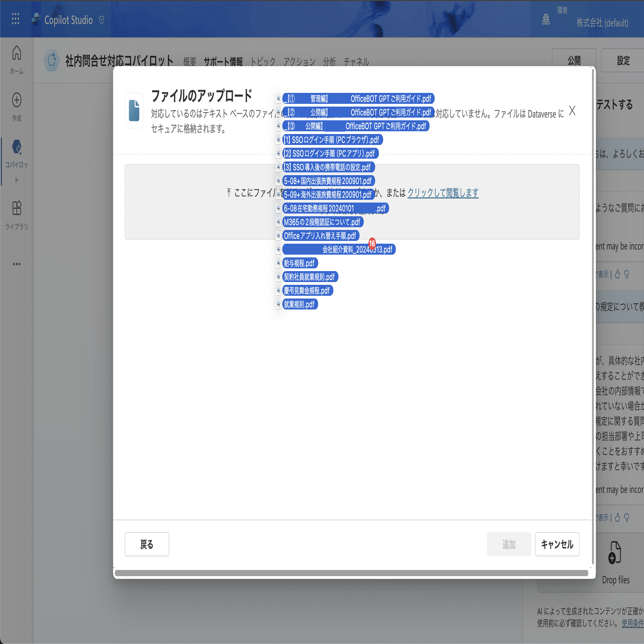The height and width of the screenshot is (644, 644).
Task: Click the 追加 button in the dialog
Action: pos(509,544)
